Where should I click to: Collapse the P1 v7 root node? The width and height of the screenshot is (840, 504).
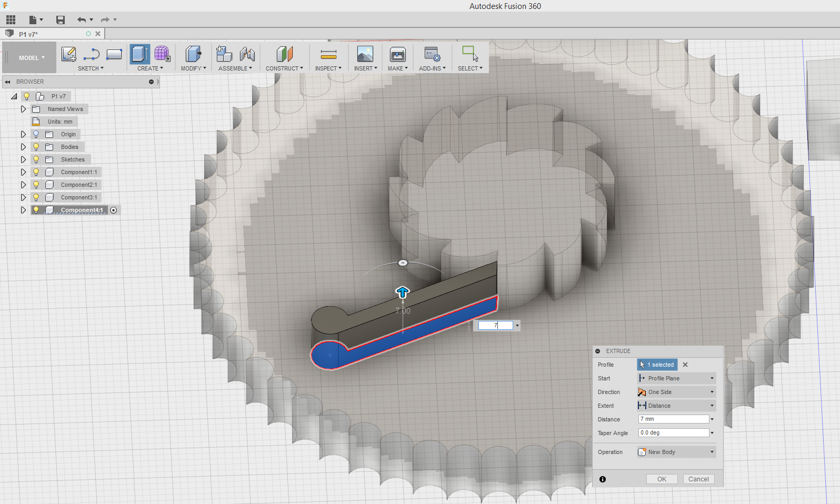(x=14, y=96)
